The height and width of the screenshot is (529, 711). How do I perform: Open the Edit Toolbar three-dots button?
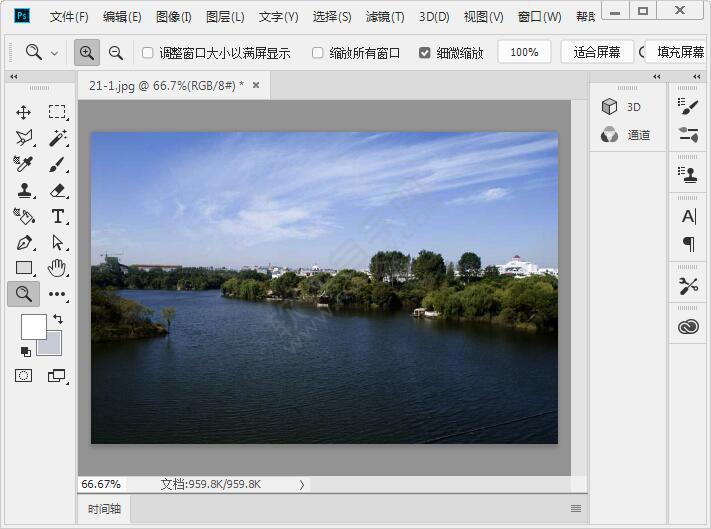pos(57,294)
